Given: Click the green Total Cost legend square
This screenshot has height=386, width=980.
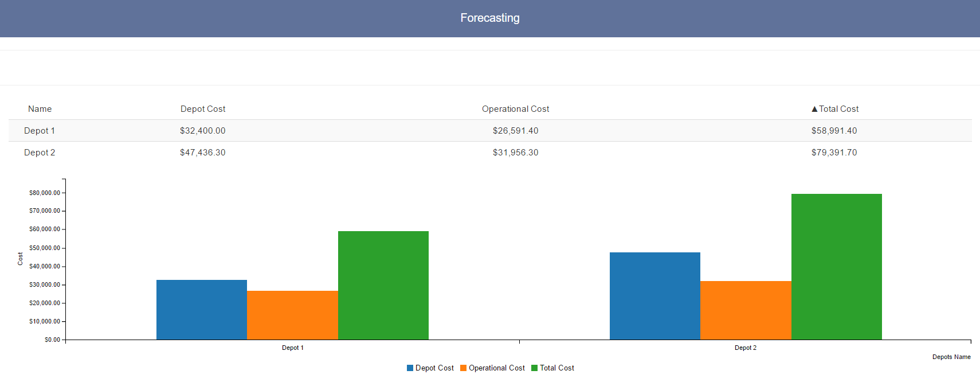Looking at the screenshot, I should (534, 368).
